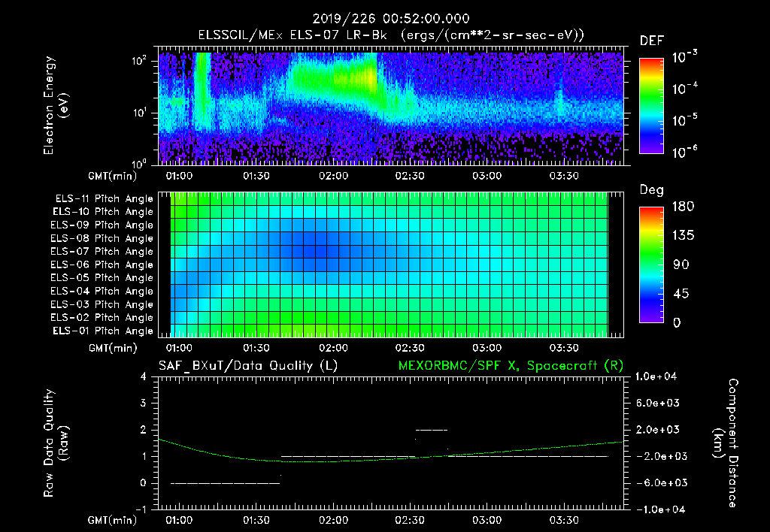Viewport: 770px width, 532px height.
Task: Click the 180 degree color bar label
Action: (x=683, y=207)
